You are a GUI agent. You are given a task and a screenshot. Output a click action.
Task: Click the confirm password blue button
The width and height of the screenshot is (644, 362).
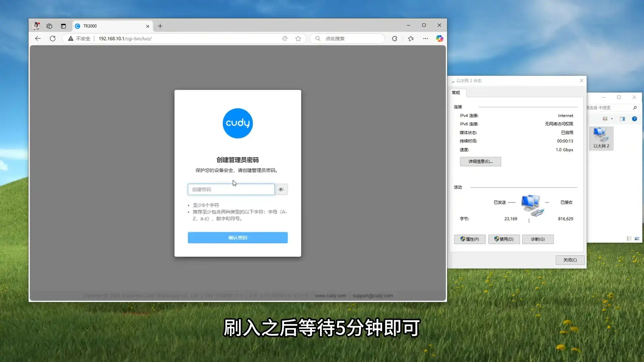coord(238,238)
